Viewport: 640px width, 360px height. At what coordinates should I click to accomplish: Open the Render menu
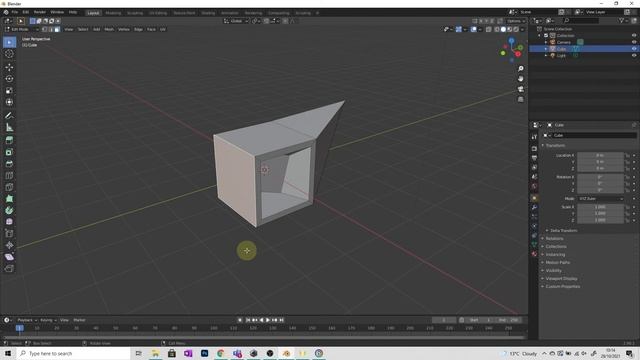pos(40,12)
